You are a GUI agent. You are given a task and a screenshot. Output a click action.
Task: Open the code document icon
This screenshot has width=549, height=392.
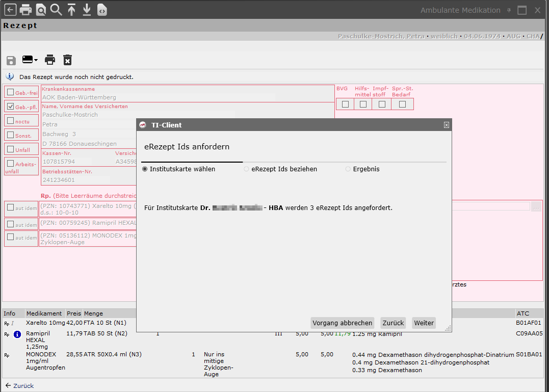[102, 10]
